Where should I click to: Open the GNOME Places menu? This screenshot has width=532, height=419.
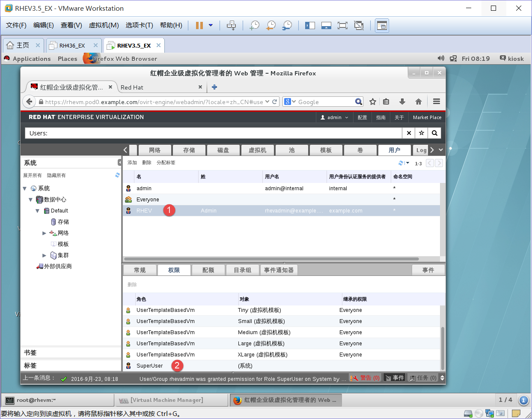point(68,59)
